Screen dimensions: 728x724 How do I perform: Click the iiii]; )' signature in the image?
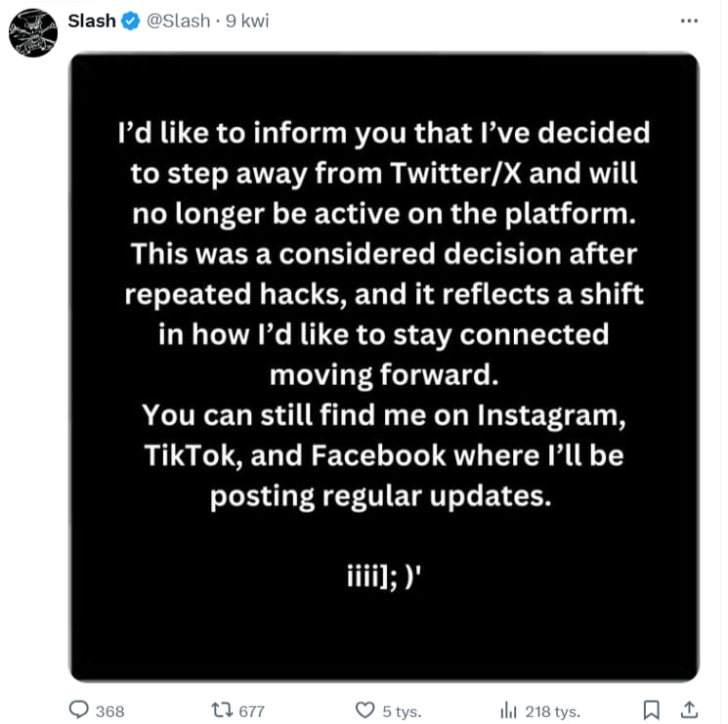384,577
